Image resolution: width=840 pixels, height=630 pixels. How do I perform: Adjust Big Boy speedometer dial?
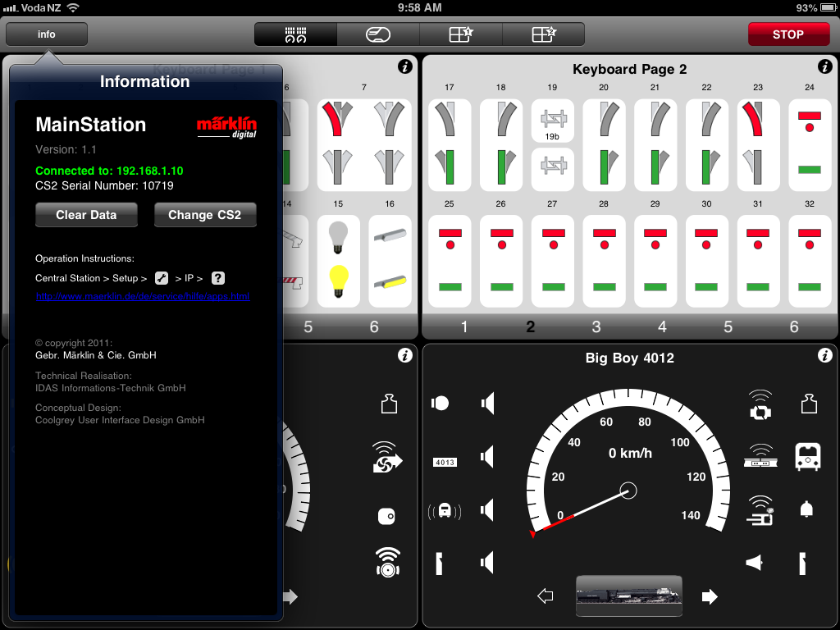click(628, 463)
